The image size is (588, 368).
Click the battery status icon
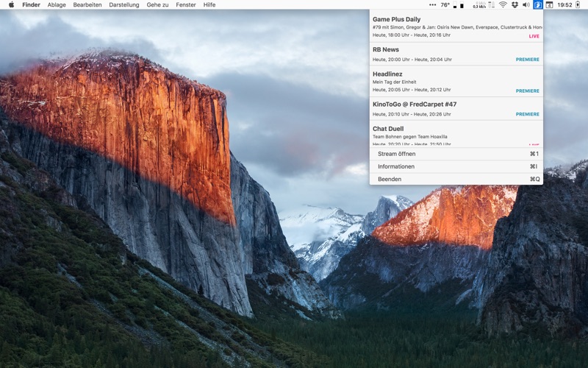(x=578, y=4)
